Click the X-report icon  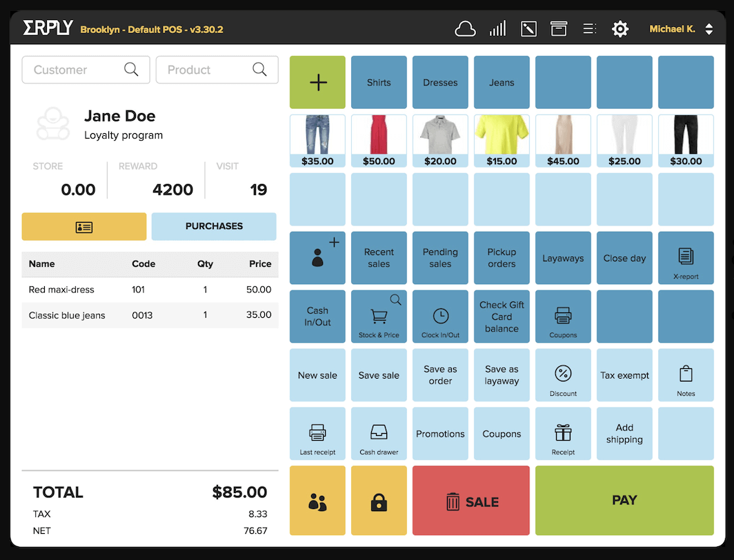point(686,258)
